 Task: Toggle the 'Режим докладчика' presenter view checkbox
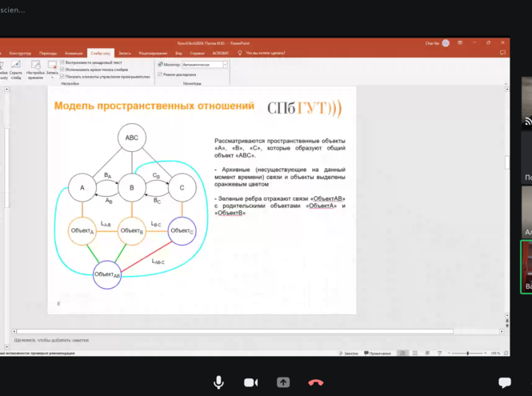(x=160, y=74)
